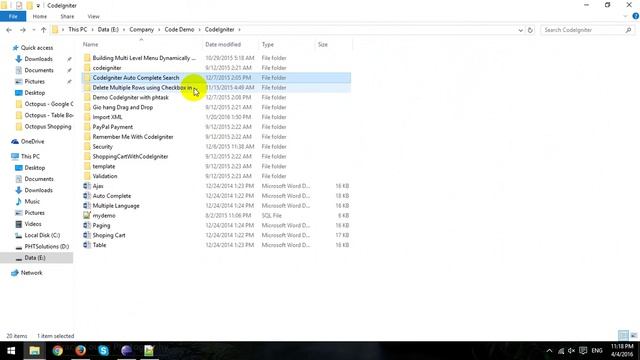This screenshot has width=640, height=360.
Task: Switch to large icons view layout
Action: pos(633,336)
